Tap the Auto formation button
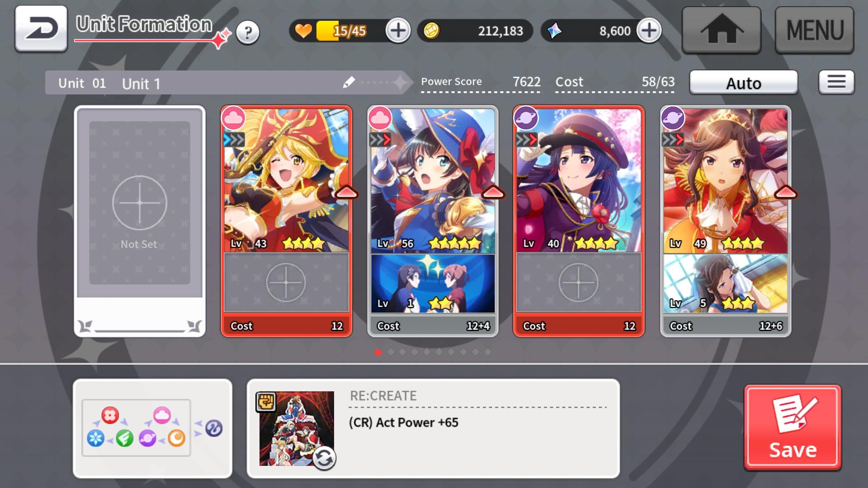The height and width of the screenshot is (488, 868). point(744,82)
